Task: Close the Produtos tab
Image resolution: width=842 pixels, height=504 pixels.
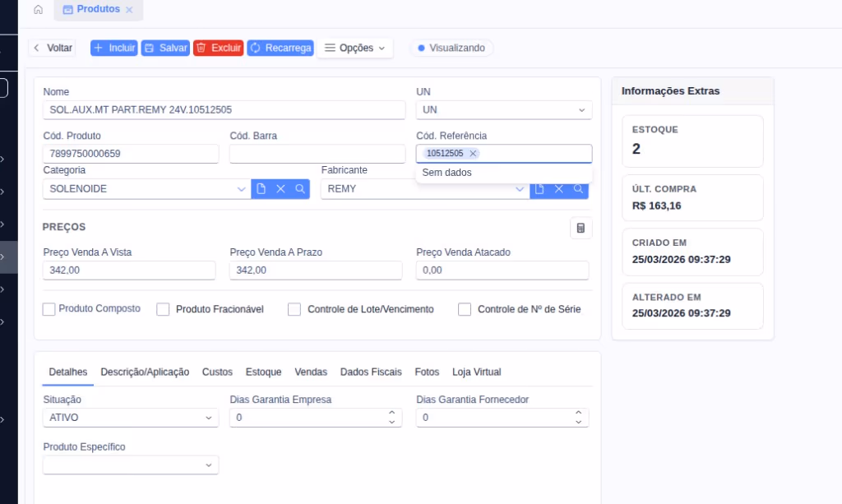Action: pos(129,10)
